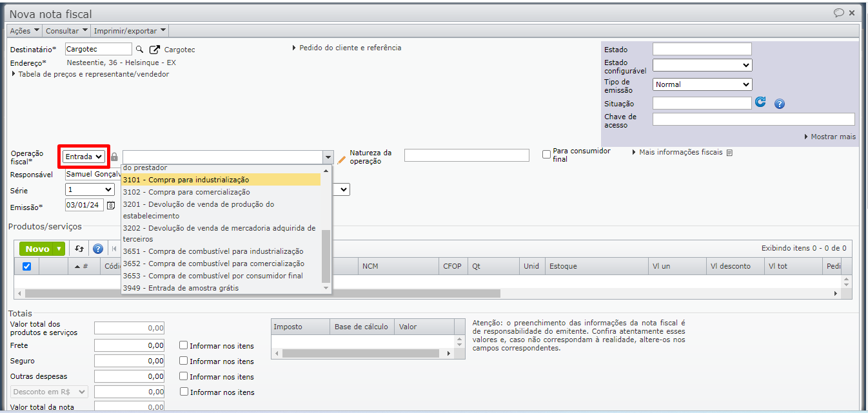This screenshot has width=868, height=413.
Task: Select 3653 - Compra de combustível por consumidor final
Action: click(x=221, y=276)
